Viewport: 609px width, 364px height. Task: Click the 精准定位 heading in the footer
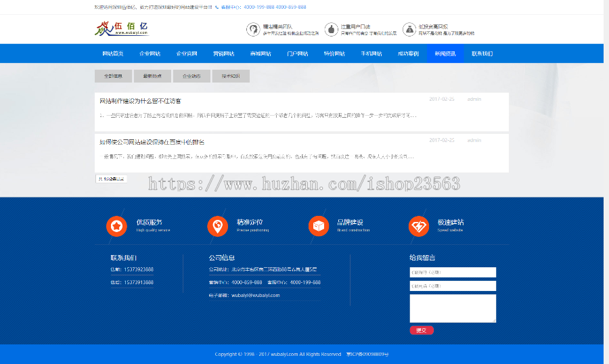[250, 222]
